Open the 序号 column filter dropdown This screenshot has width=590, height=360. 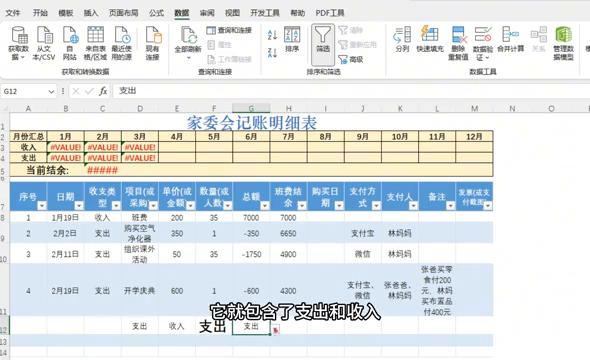pyautogui.click(x=42, y=205)
